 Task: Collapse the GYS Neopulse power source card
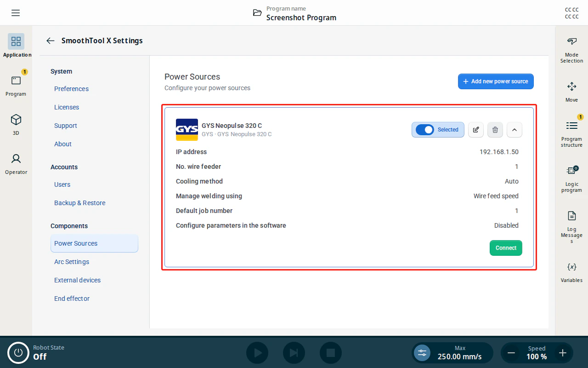click(514, 130)
